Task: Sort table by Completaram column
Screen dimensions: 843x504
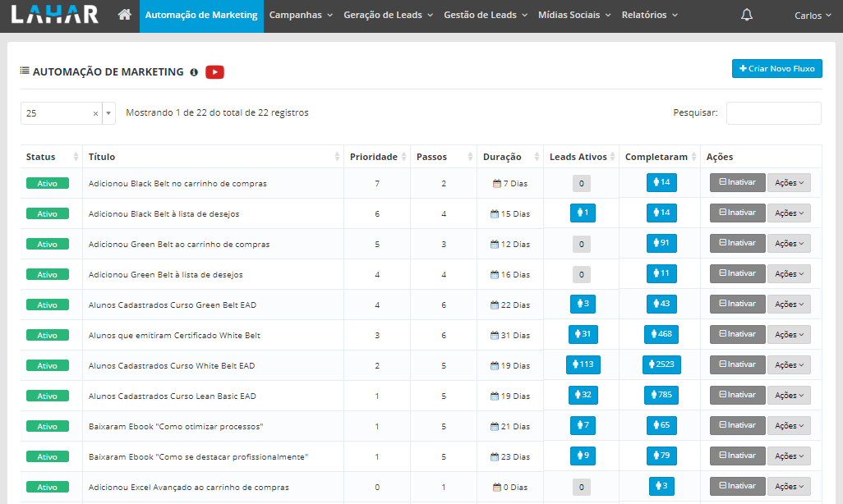Action: click(660, 156)
